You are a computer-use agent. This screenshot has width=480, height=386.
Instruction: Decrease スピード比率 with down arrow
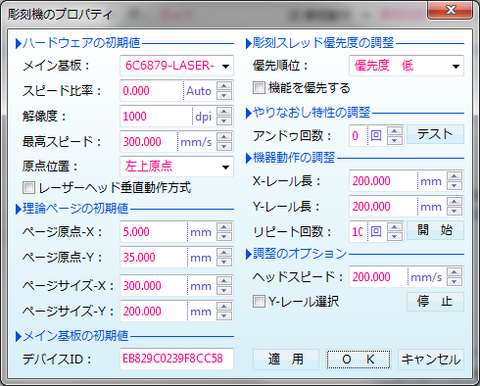(x=224, y=95)
